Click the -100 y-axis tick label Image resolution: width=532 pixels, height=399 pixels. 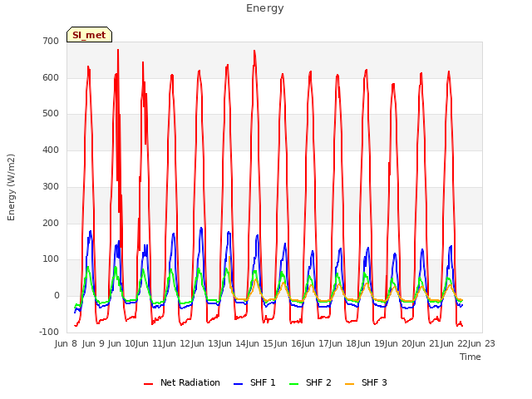(x=49, y=332)
